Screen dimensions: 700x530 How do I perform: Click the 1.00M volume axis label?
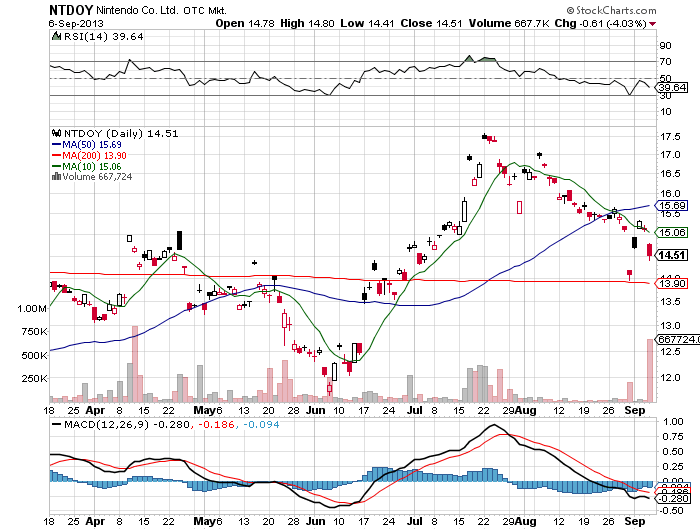tap(32, 309)
